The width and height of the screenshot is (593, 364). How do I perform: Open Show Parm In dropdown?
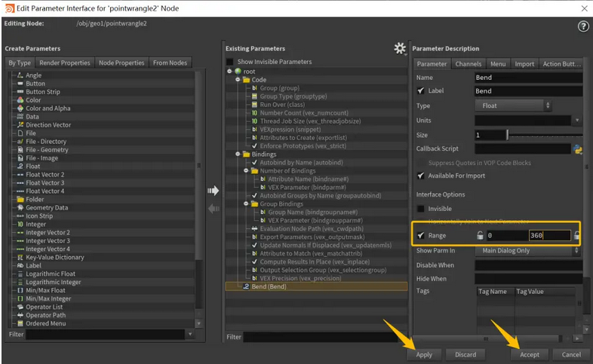(x=528, y=251)
